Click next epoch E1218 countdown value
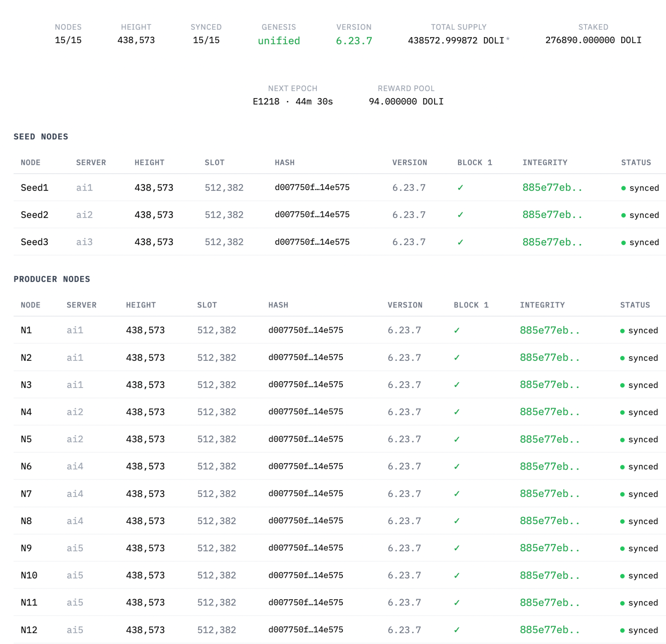The width and height of the screenshot is (666, 644). click(293, 102)
